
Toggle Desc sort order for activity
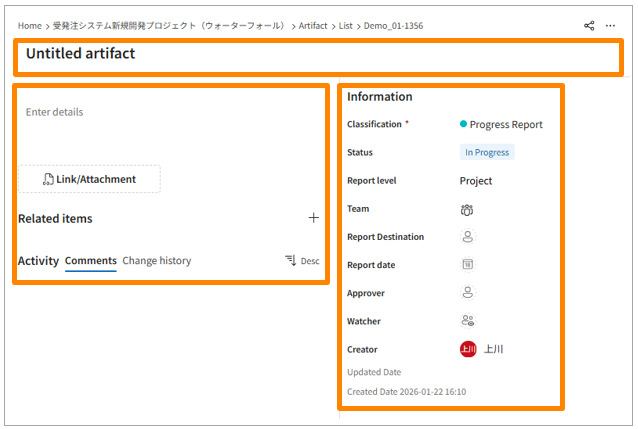click(302, 261)
